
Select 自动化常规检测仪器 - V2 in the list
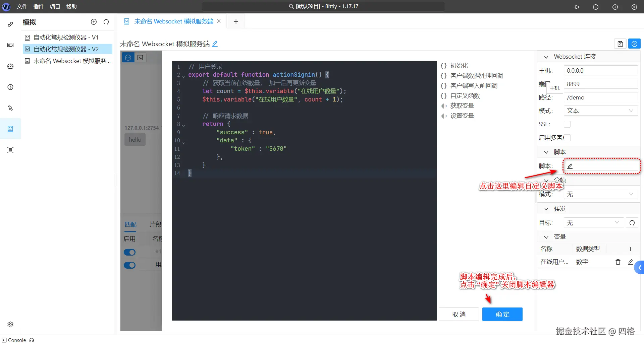[67, 49]
